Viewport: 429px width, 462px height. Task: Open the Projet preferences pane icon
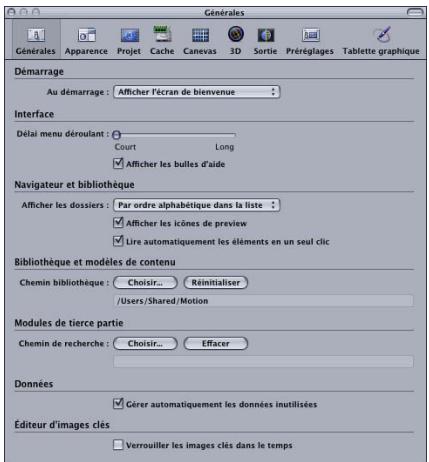coord(129,40)
